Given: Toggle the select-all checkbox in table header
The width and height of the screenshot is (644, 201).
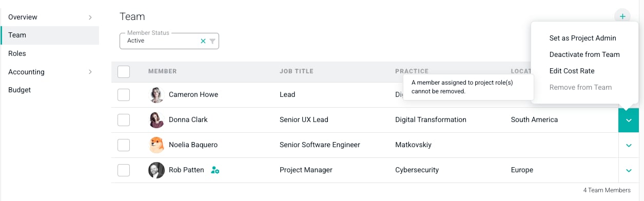Looking at the screenshot, I should [124, 72].
